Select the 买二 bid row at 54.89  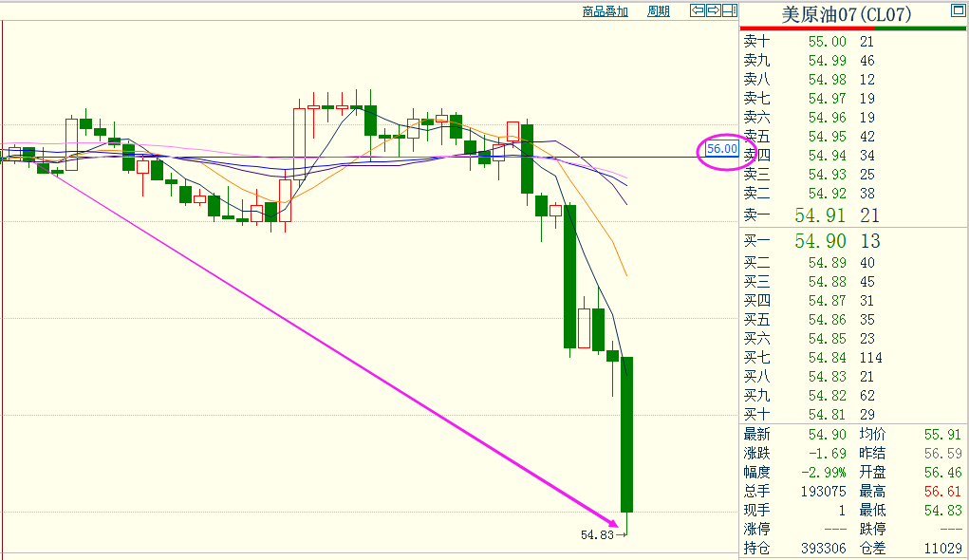(x=853, y=263)
